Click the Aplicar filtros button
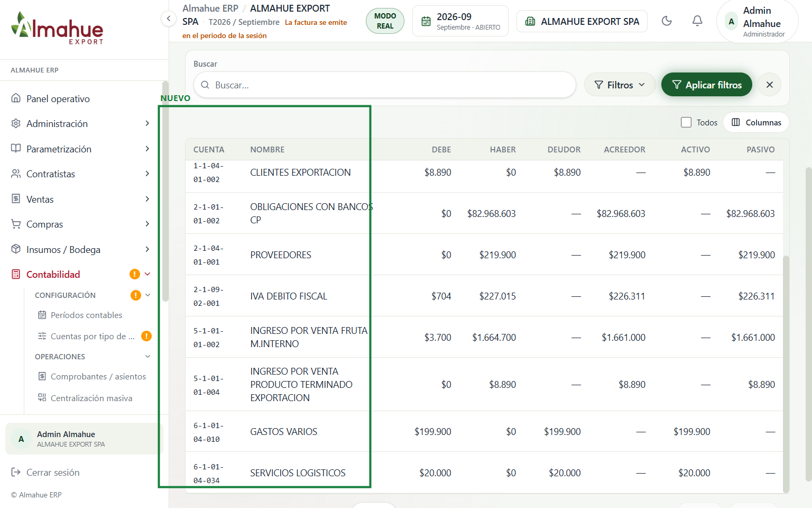812x508 pixels. point(706,85)
